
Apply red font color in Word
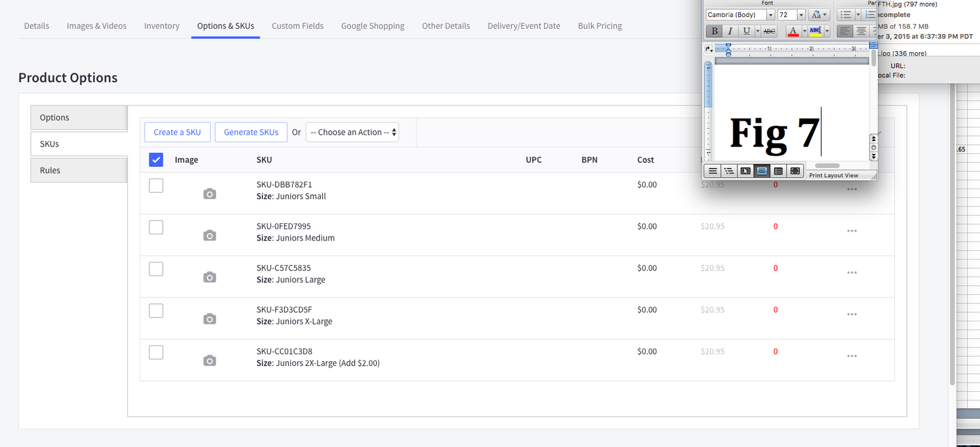tap(793, 31)
